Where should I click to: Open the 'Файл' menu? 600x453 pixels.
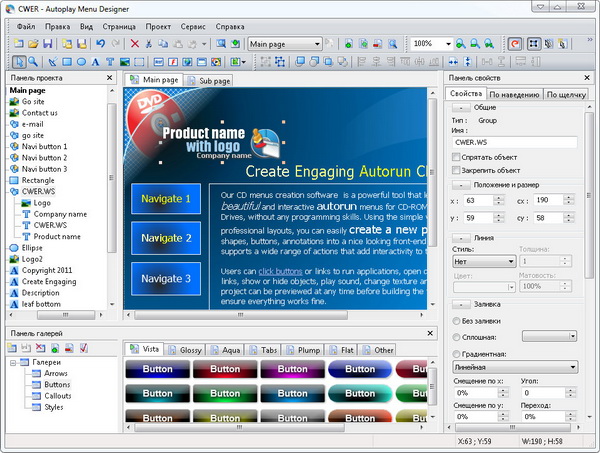(26, 27)
